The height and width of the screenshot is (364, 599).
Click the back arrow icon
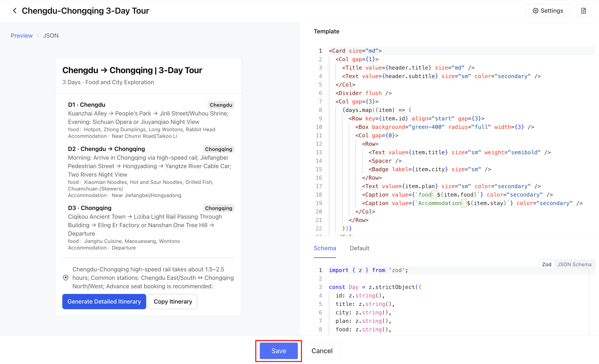coord(15,11)
